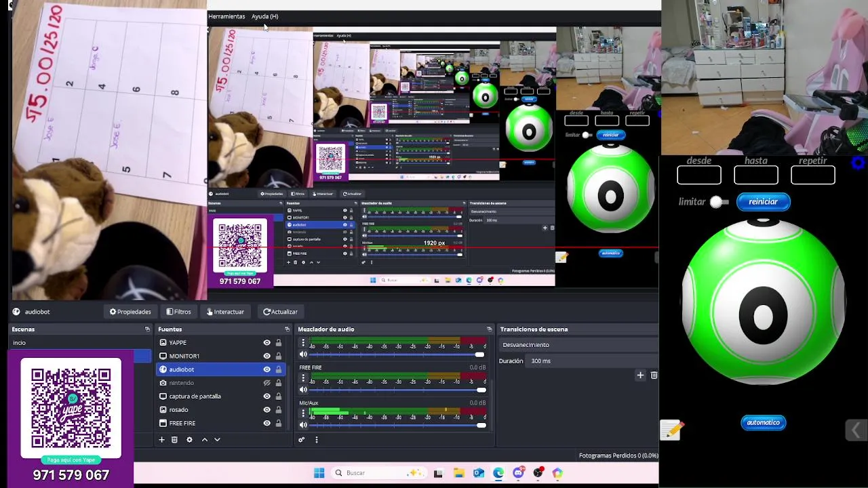Toggle the limitar switch
This screenshot has height=488, width=868.
719,202
